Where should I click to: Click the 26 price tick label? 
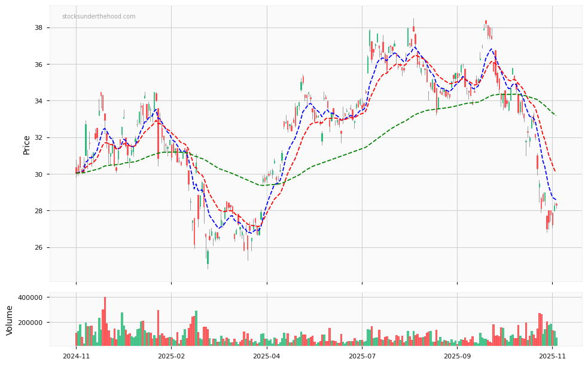coord(37,247)
